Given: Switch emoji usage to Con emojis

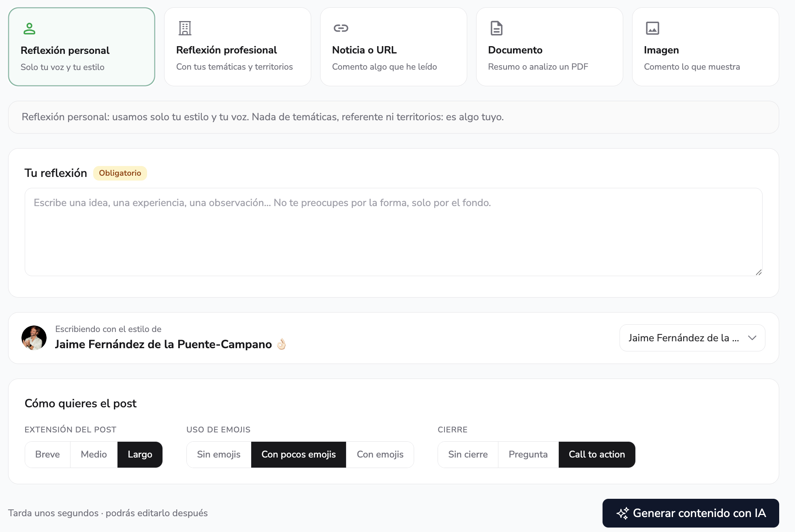Looking at the screenshot, I should [x=380, y=455].
